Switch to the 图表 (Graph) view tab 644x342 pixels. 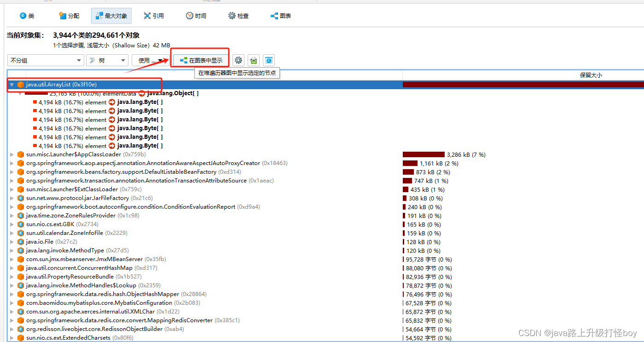281,16
